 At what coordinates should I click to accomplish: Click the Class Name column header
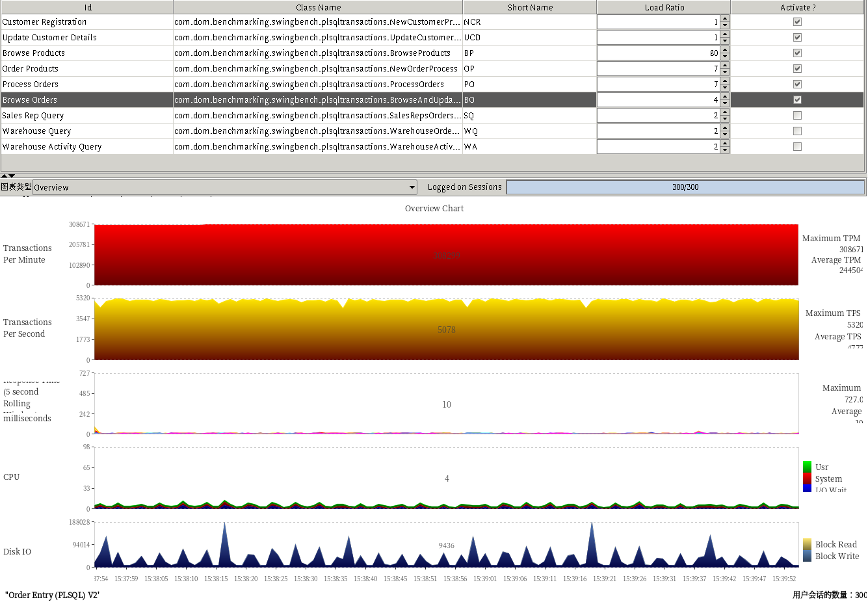pos(318,7)
